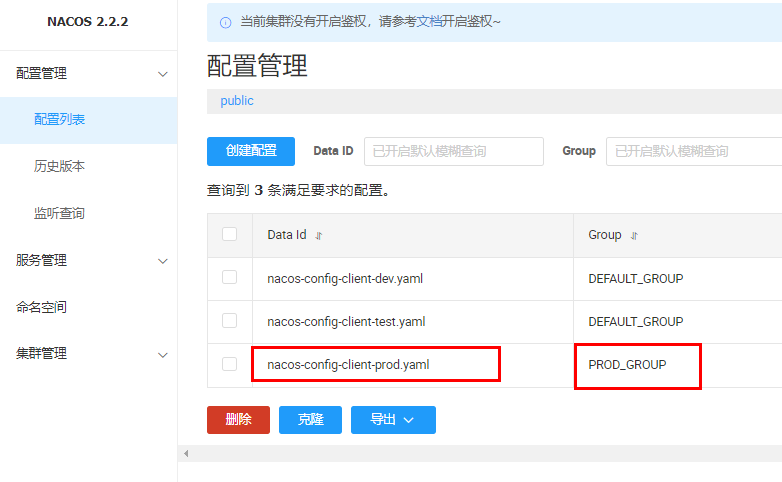Click the PROD_GROUP cell
Image resolution: width=782 pixels, height=482 pixels.
pyautogui.click(x=627, y=365)
